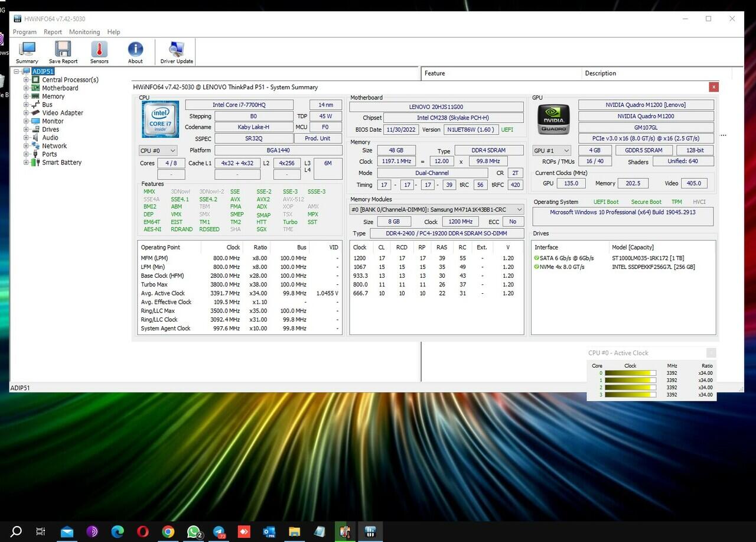Open Task View on the taskbar
Image resolution: width=756 pixels, height=542 pixels.
point(41,531)
